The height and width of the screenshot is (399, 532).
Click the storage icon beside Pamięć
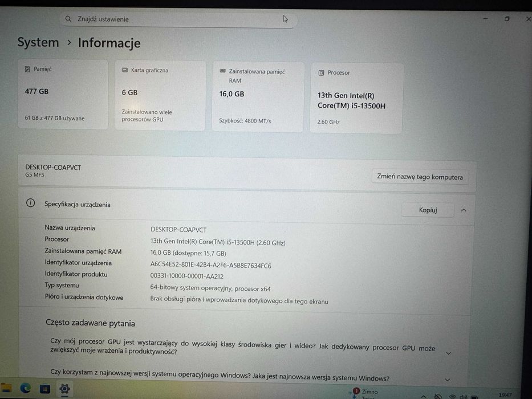[27, 69]
